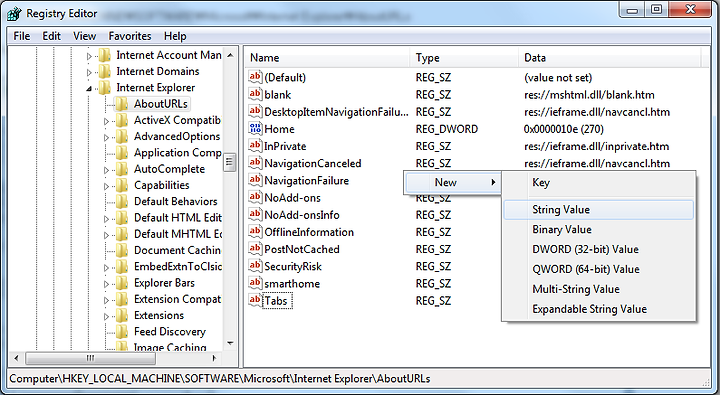The width and height of the screenshot is (720, 395).
Task: Click the New context menu item
Action: pos(453,182)
